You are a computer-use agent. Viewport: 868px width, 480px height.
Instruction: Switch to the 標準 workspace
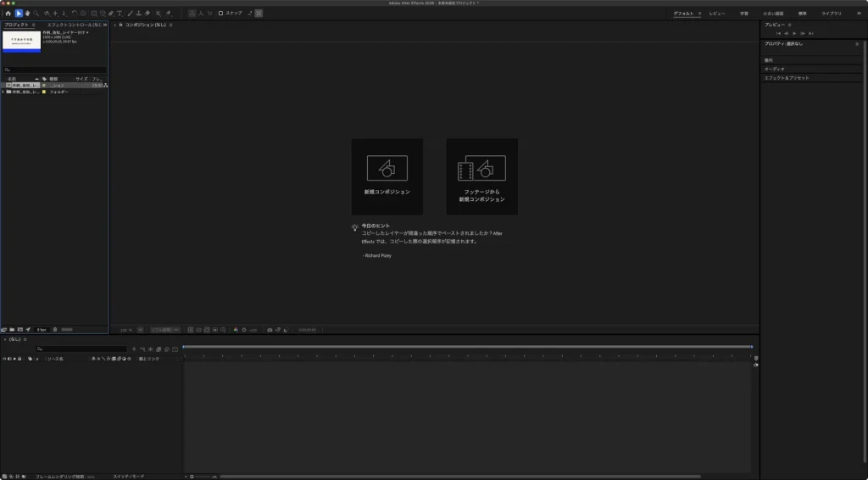[x=802, y=14]
